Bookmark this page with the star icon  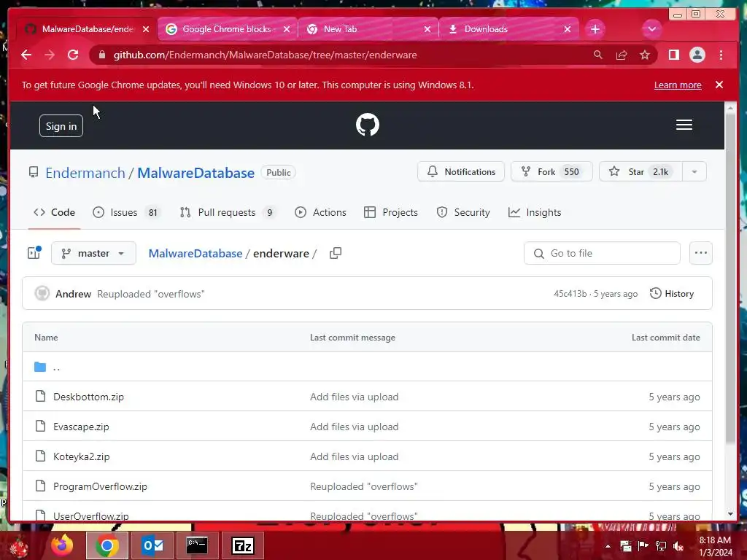tap(645, 55)
